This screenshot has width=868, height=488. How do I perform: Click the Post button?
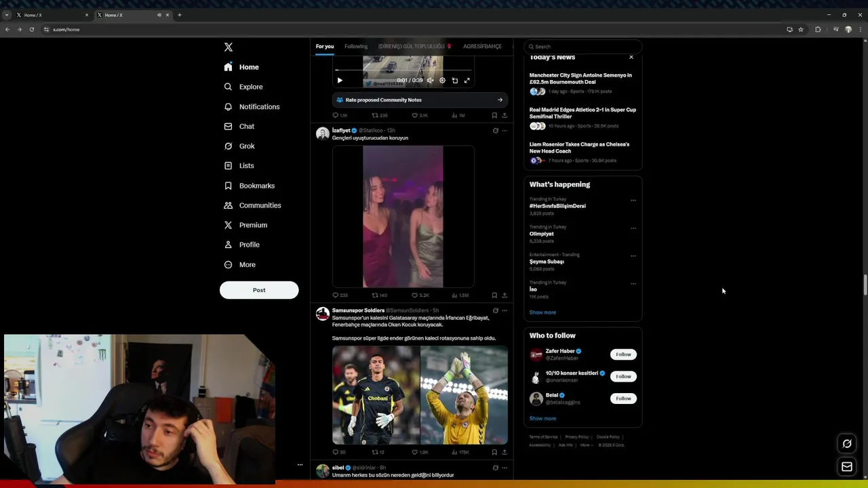click(x=259, y=290)
